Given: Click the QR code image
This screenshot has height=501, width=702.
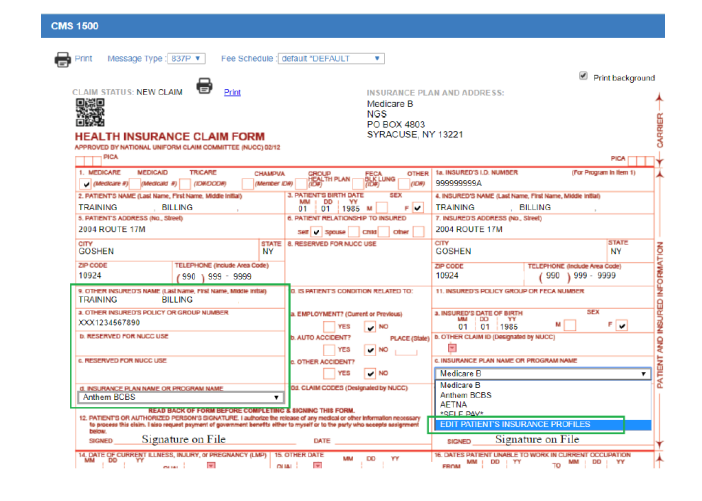Looking at the screenshot, I should pyautogui.click(x=87, y=113).
